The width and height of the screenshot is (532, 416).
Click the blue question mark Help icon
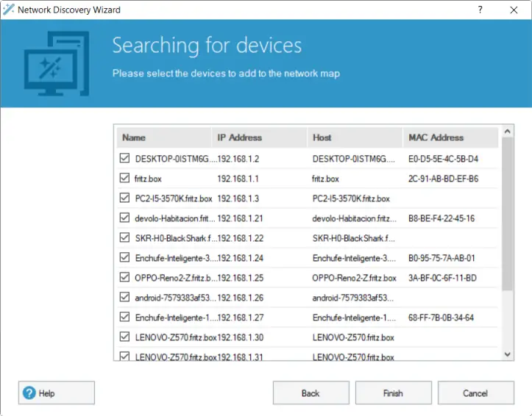pyautogui.click(x=30, y=393)
